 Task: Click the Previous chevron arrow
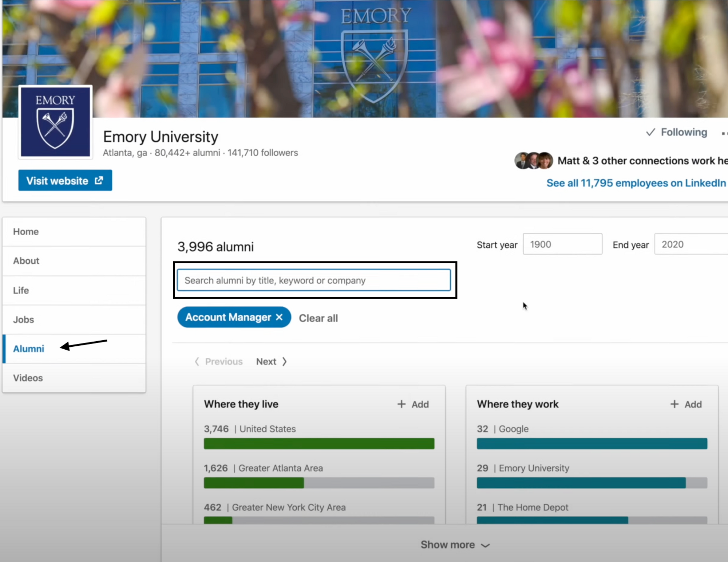click(197, 362)
